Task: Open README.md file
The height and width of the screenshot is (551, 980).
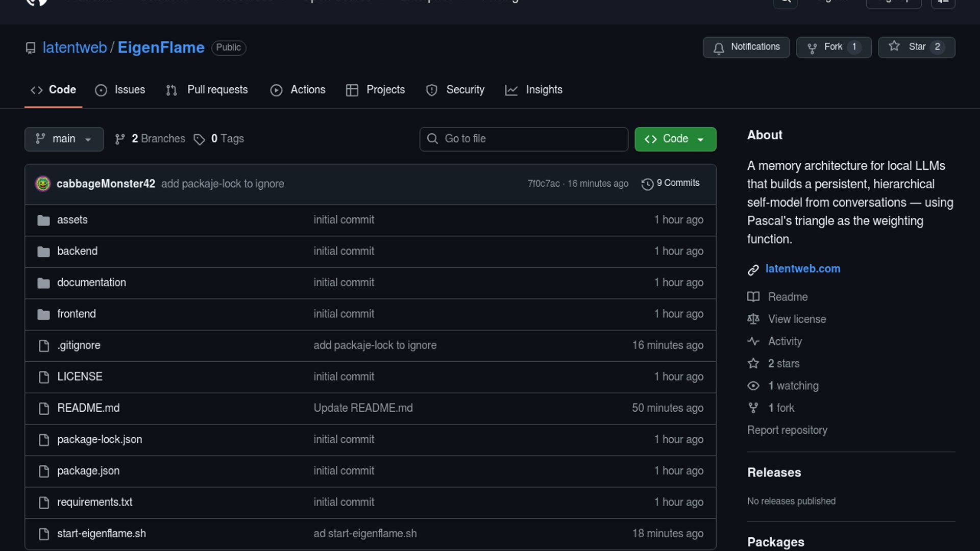Action: coord(88,408)
